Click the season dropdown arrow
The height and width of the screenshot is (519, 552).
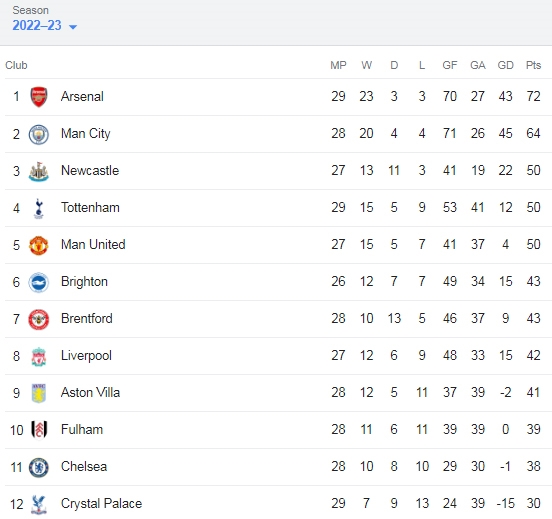(x=73, y=27)
